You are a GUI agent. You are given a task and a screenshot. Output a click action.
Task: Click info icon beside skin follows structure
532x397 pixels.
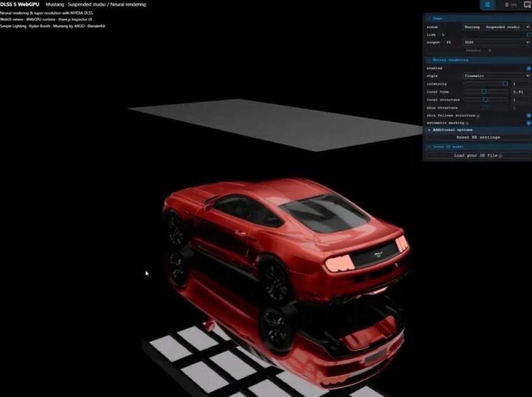click(478, 116)
